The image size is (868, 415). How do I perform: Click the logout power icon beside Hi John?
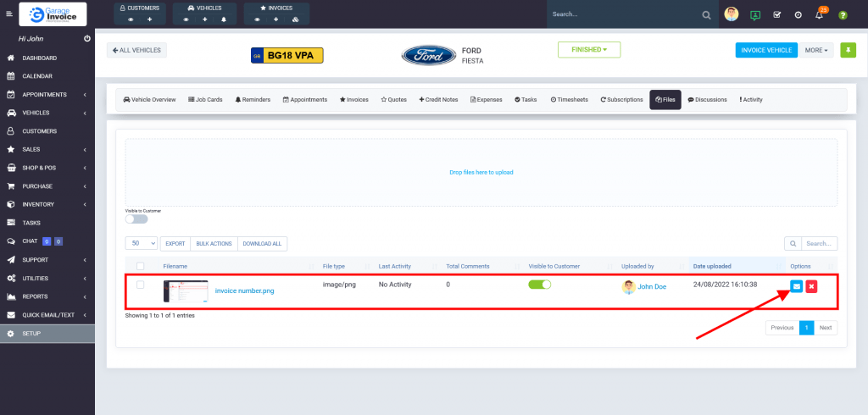pos(87,39)
